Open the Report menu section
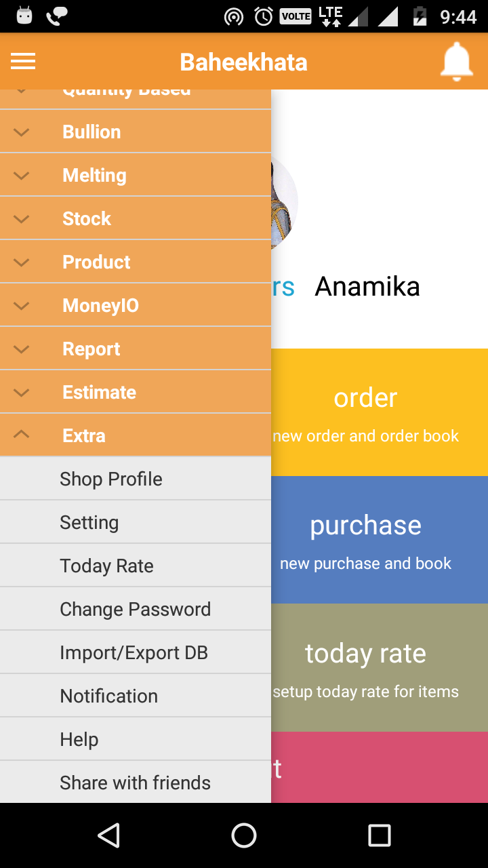Screen dimensions: 488x868 [91, 349]
